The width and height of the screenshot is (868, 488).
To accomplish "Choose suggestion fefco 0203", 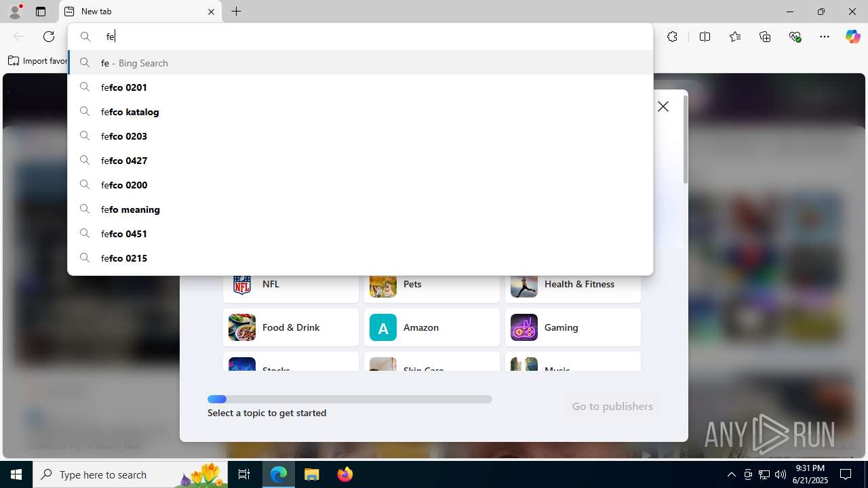I will [360, 136].
